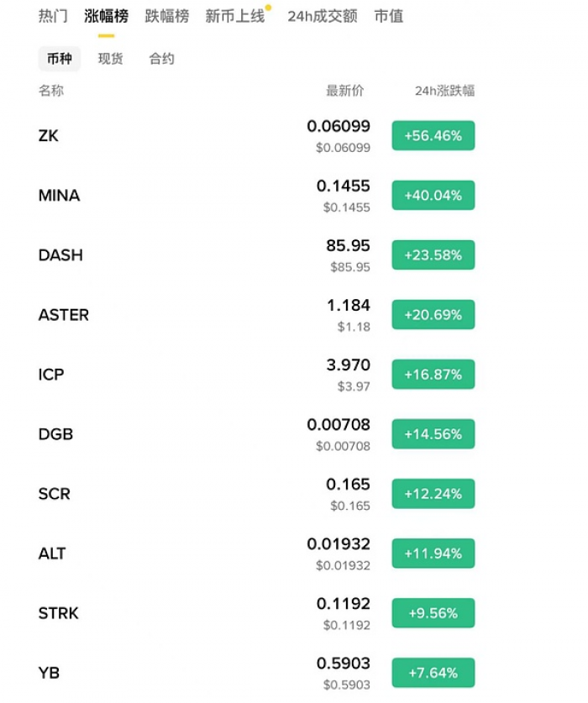
Task: Open the 市值 tab
Action: point(388,16)
